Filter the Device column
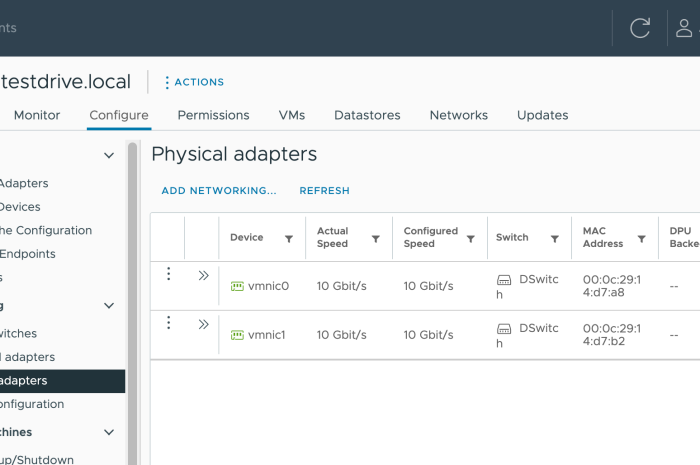Image resolution: width=700 pixels, height=465 pixels. coord(289,239)
